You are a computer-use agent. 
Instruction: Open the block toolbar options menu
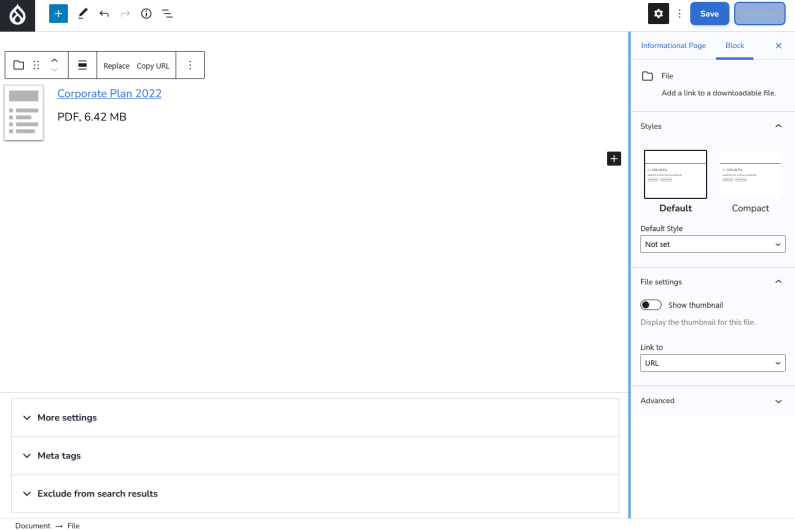(190, 65)
